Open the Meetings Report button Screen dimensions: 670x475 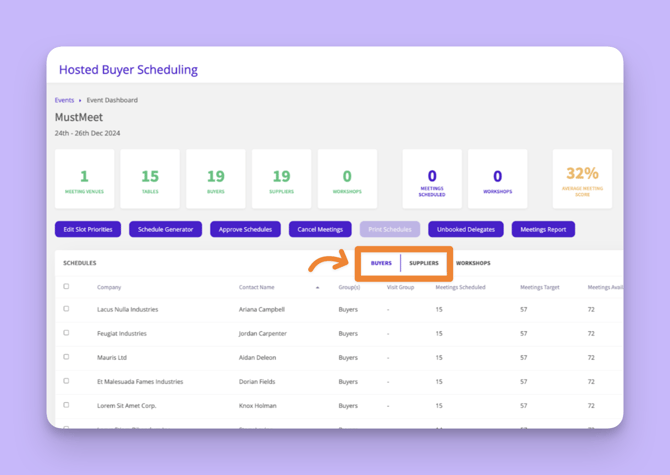(543, 229)
